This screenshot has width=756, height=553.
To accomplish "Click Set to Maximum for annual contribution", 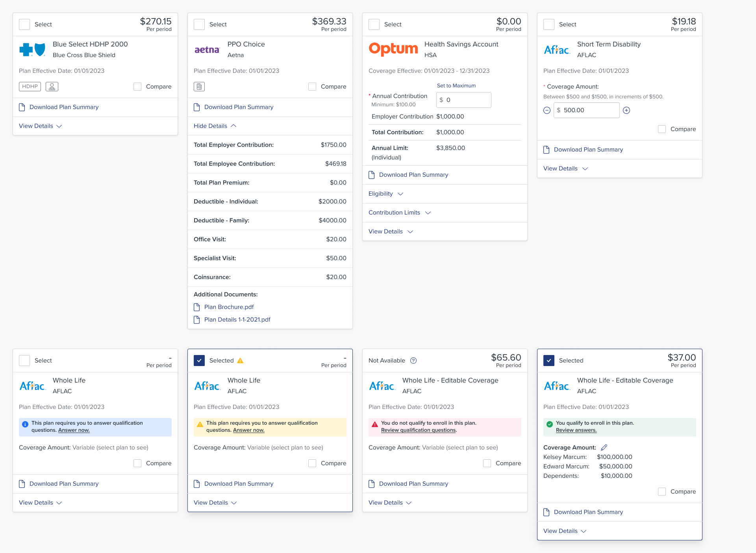I will pyautogui.click(x=456, y=86).
